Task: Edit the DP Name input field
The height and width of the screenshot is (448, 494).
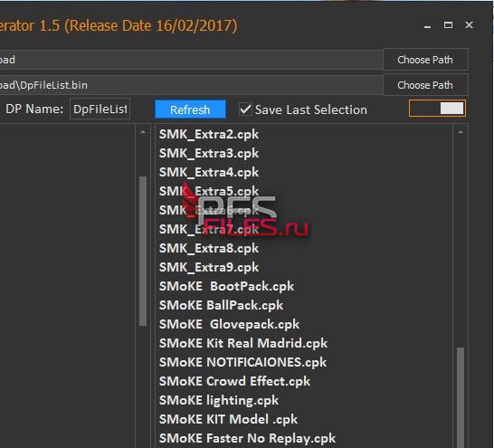Action: click(100, 109)
